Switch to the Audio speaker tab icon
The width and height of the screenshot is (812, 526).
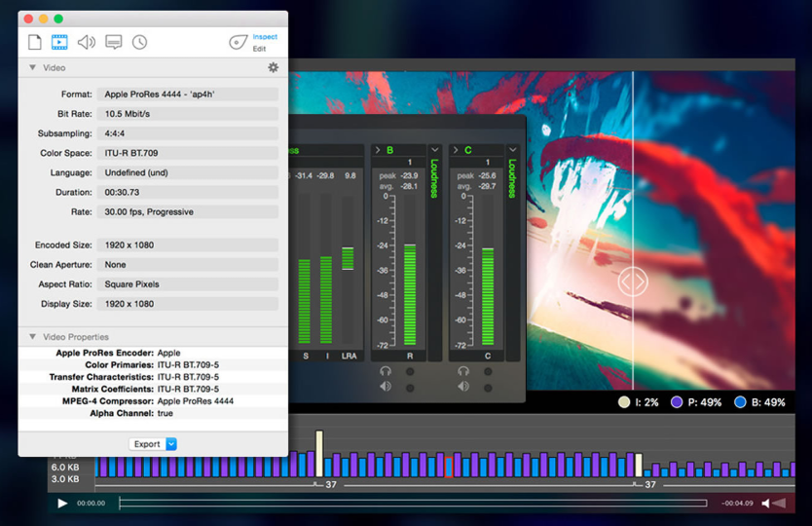tap(87, 42)
